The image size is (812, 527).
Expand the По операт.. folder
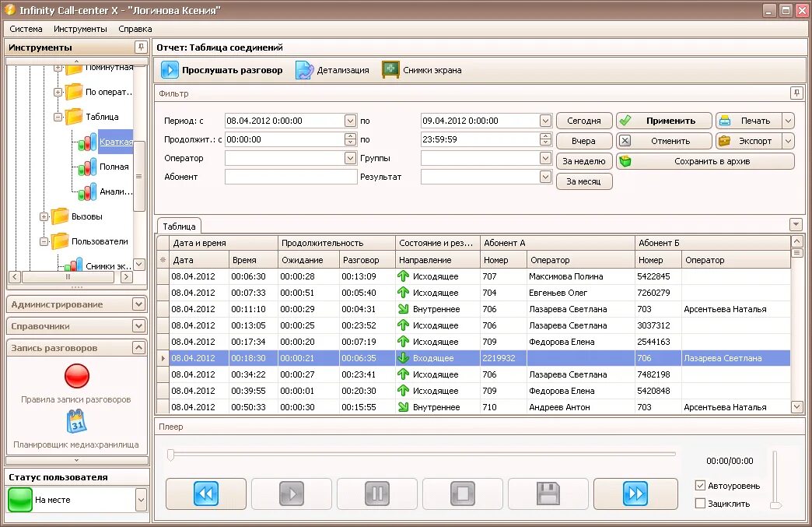[58, 92]
